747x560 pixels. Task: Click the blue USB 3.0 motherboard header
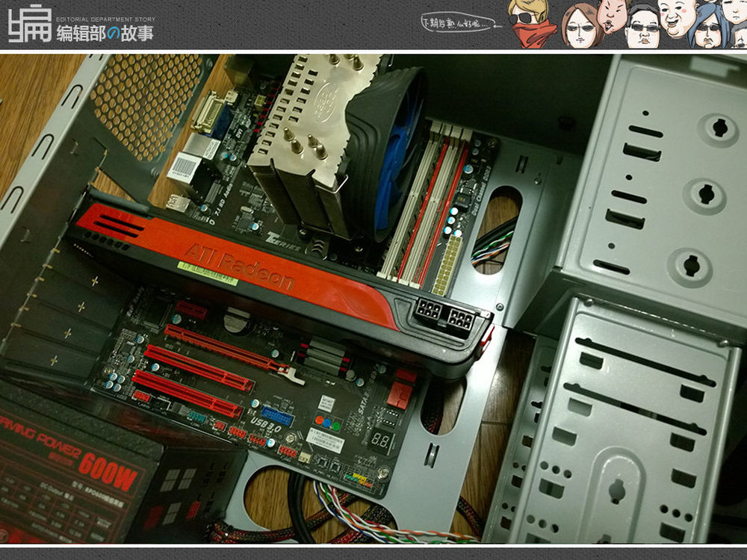click(277, 416)
